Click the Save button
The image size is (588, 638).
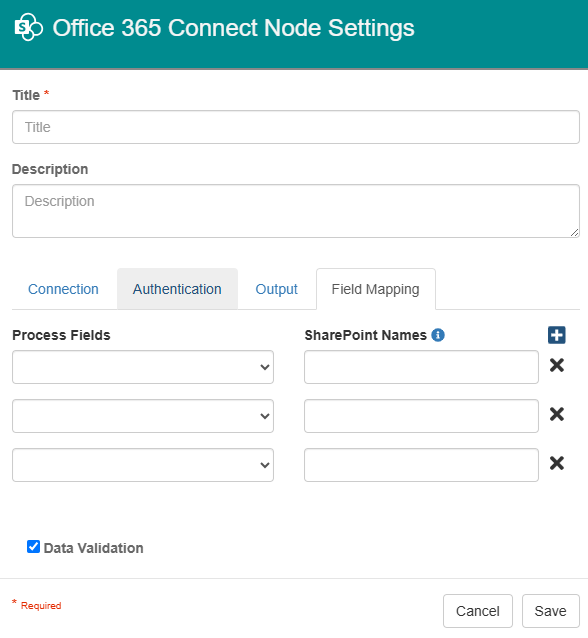[551, 611]
